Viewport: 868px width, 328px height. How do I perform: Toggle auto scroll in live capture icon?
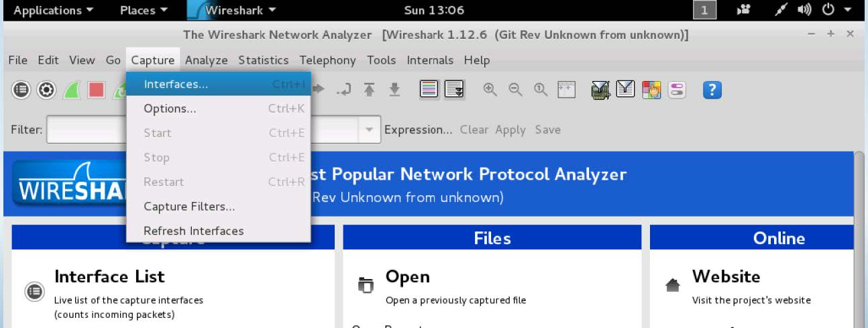[454, 89]
